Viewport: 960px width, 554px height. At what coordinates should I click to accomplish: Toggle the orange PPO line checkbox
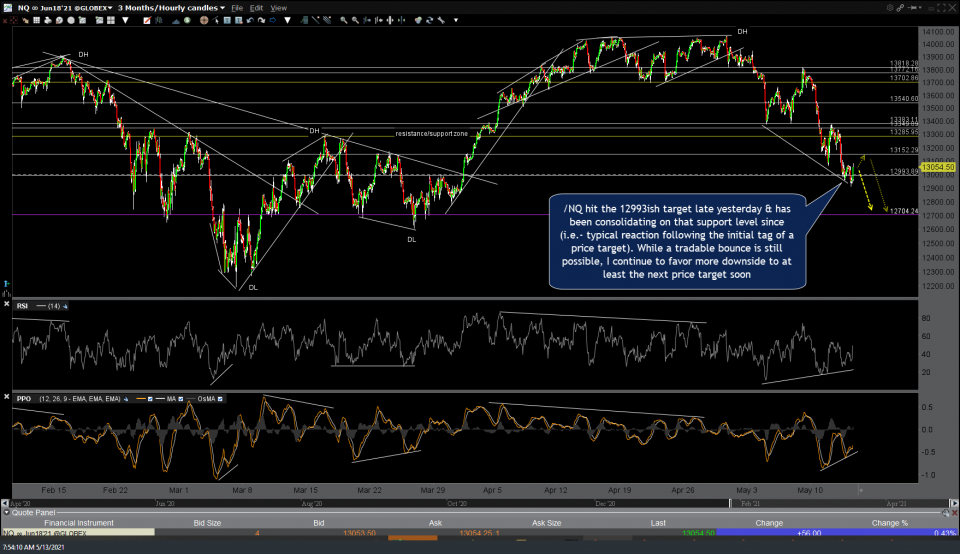[x=150, y=399]
